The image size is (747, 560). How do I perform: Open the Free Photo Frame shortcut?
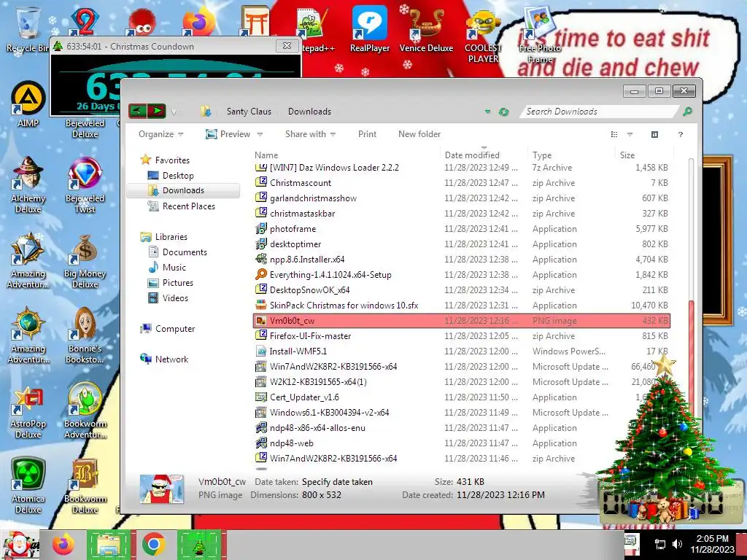[x=539, y=36]
